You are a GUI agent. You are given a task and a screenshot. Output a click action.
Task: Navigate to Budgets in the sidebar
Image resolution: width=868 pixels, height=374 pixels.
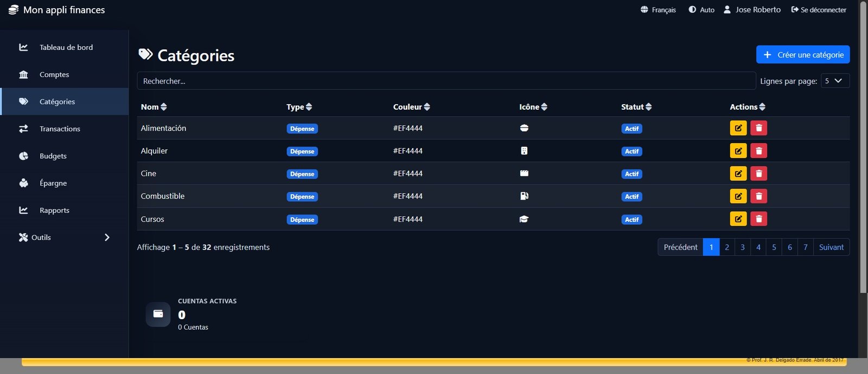pos(64,156)
